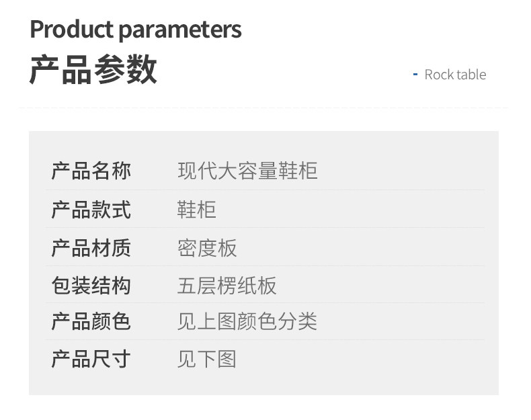Select the 产品款式 row label
Viewport: 531px width, 420px height.
[x=91, y=210]
